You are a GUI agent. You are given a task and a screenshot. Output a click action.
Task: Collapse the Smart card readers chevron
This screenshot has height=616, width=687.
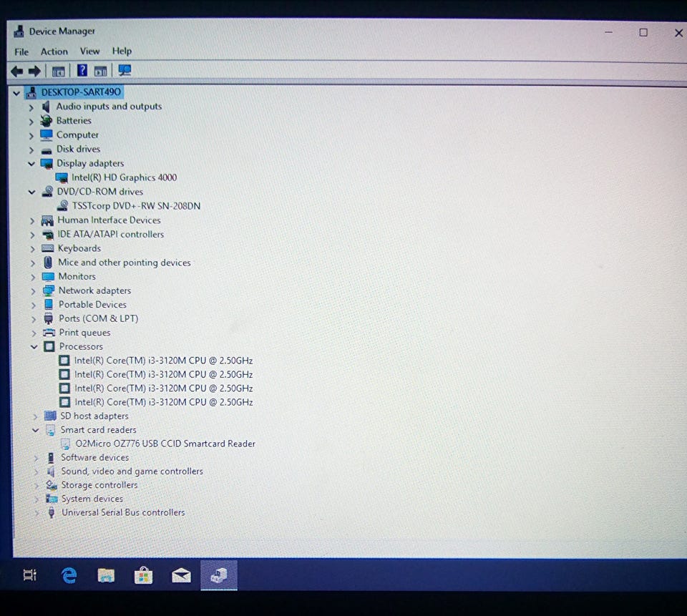point(36,430)
